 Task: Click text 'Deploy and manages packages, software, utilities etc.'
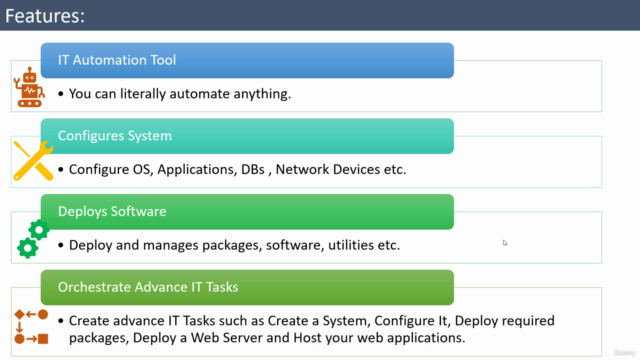click(x=234, y=245)
